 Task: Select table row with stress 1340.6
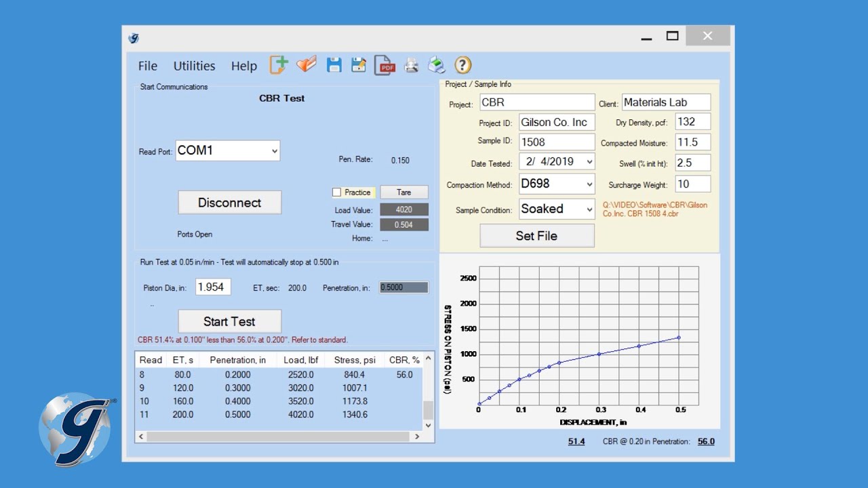coord(279,415)
